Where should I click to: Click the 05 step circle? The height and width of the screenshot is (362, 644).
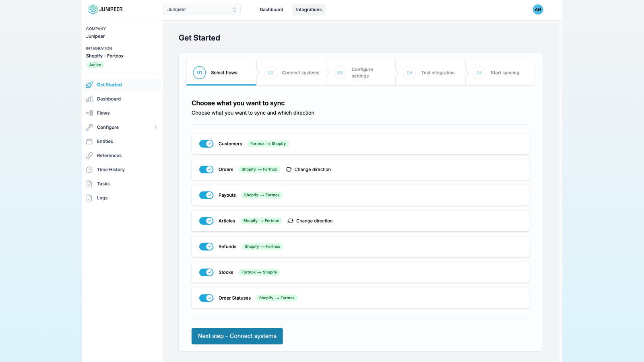click(479, 73)
